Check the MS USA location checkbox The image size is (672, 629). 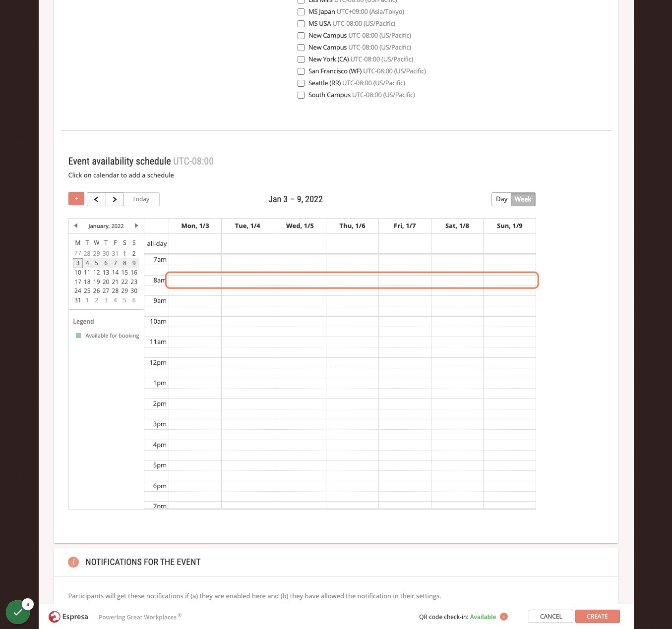(x=301, y=24)
